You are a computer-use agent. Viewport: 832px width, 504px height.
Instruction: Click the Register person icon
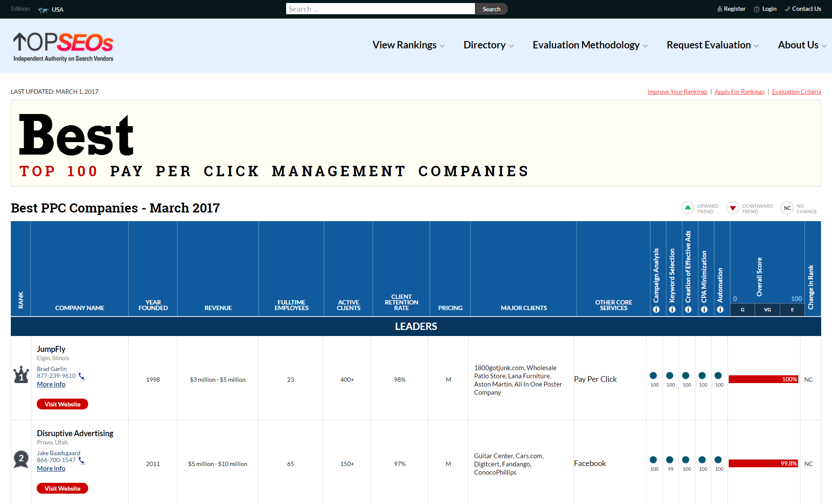pos(720,9)
